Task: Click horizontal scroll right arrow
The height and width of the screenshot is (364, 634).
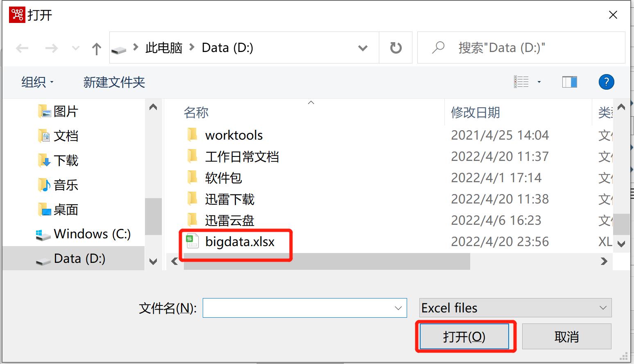Action: (x=604, y=261)
